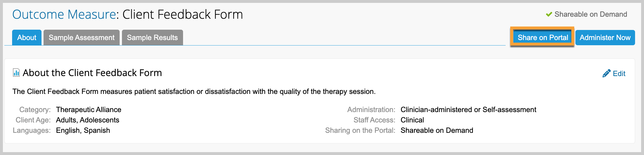Click the Clinician-administered or Self-assessment value

click(x=468, y=110)
